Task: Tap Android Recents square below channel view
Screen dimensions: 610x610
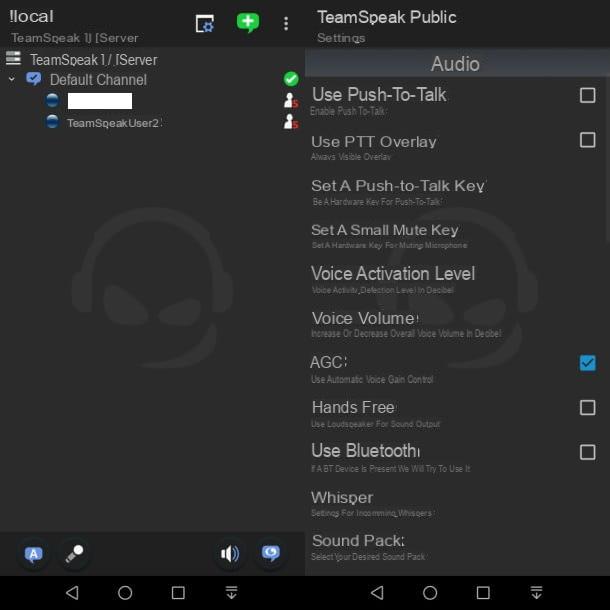Action: pos(178,592)
